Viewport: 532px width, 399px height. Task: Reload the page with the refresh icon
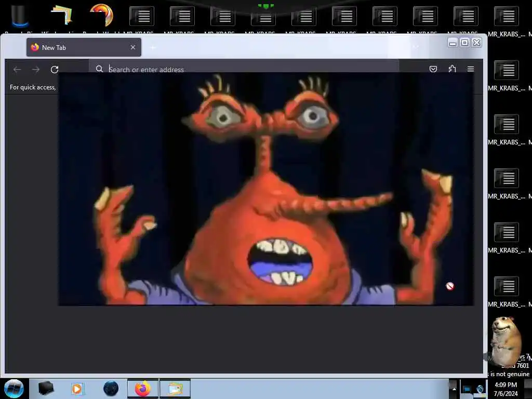54,70
